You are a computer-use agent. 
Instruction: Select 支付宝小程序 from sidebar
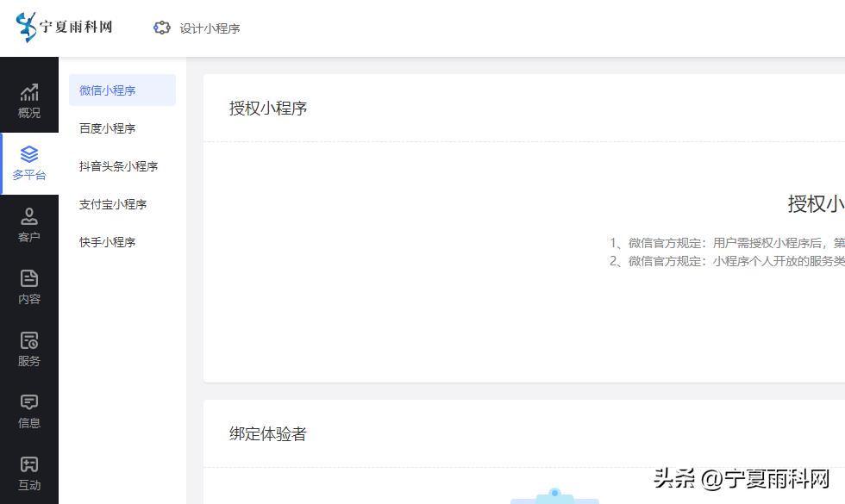110,203
